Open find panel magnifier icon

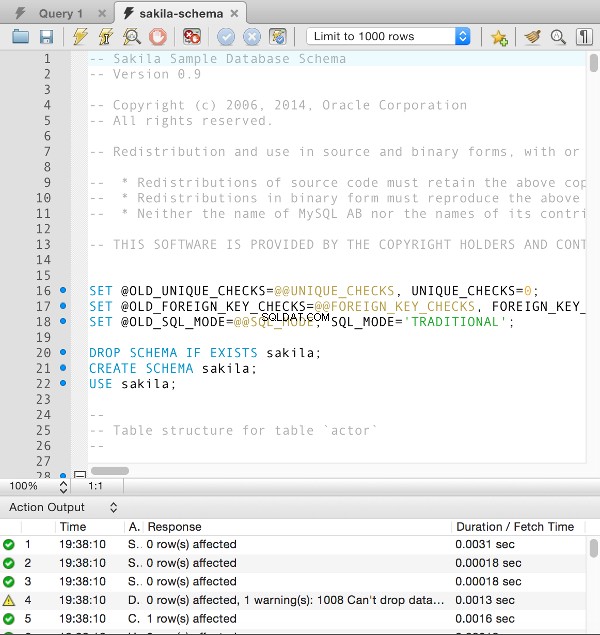[558, 37]
